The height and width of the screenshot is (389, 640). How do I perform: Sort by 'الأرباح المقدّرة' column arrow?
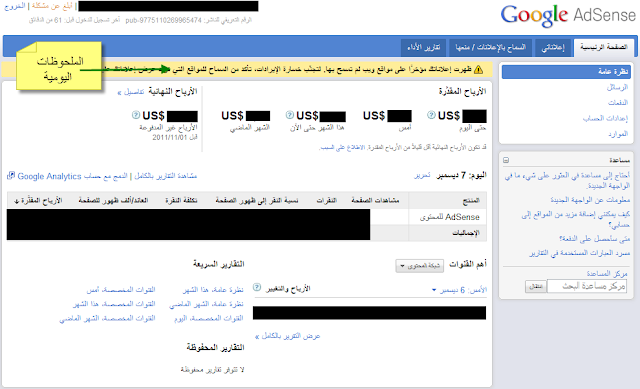coord(17,201)
